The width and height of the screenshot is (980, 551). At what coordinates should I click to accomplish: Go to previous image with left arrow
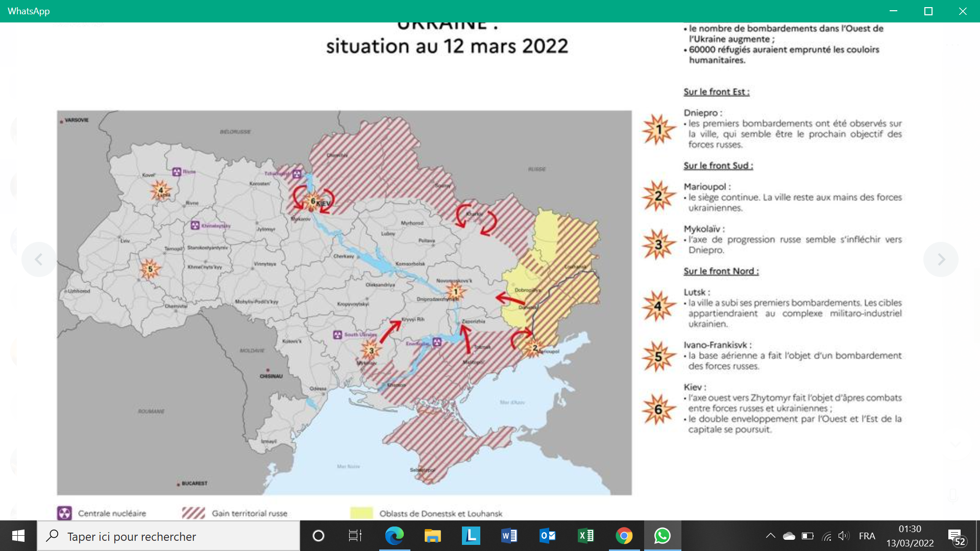[x=39, y=260]
